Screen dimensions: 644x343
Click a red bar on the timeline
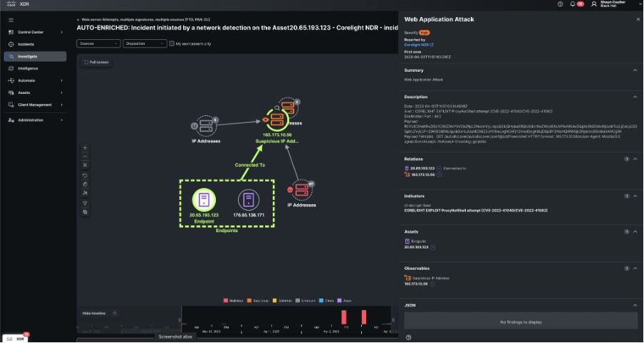coord(343,317)
